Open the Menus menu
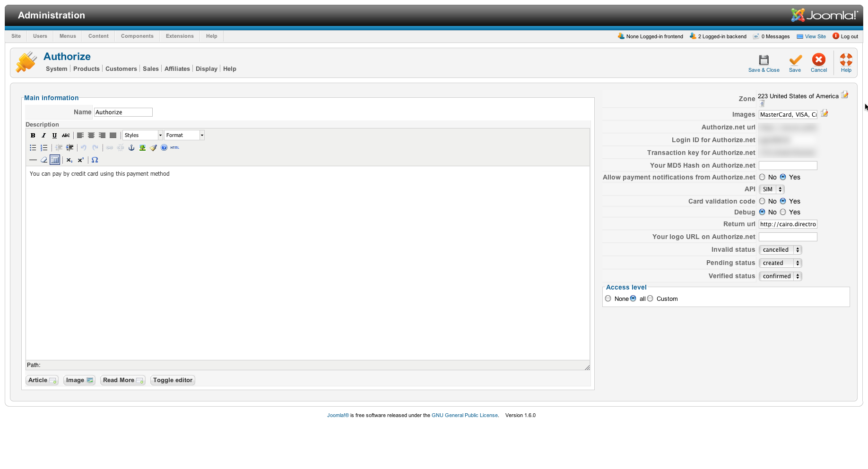868x469 pixels. (x=68, y=36)
